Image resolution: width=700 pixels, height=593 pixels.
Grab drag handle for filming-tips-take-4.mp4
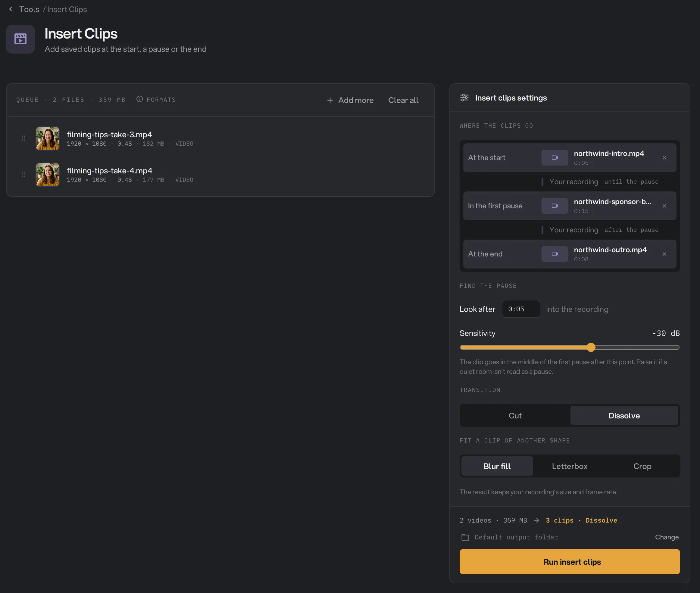[x=23, y=175]
